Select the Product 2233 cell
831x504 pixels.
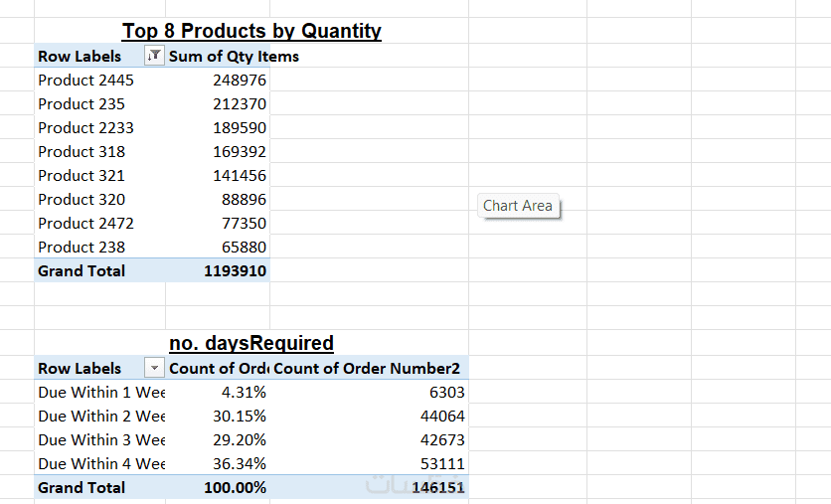click(85, 128)
